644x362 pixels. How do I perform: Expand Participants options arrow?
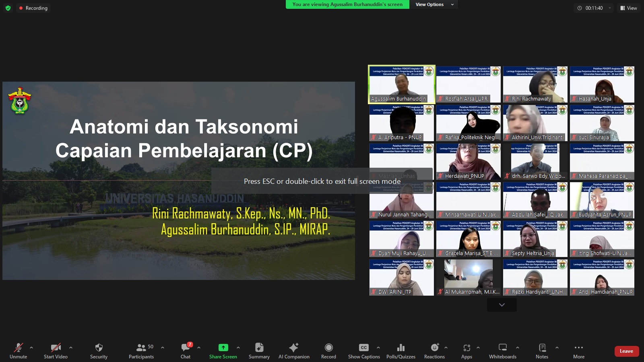(163, 348)
